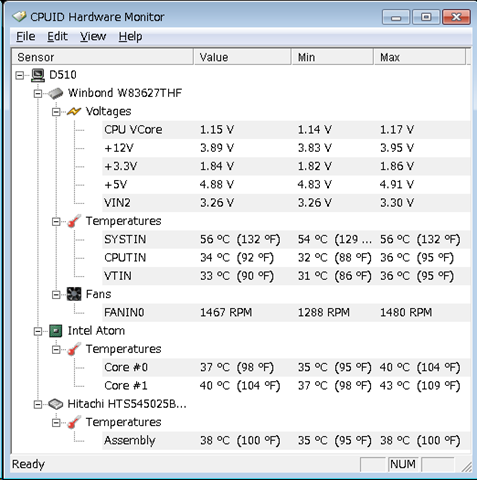Image resolution: width=477 pixels, height=480 pixels.
Task: Select the VIN2 voltage row
Action: 286,203
